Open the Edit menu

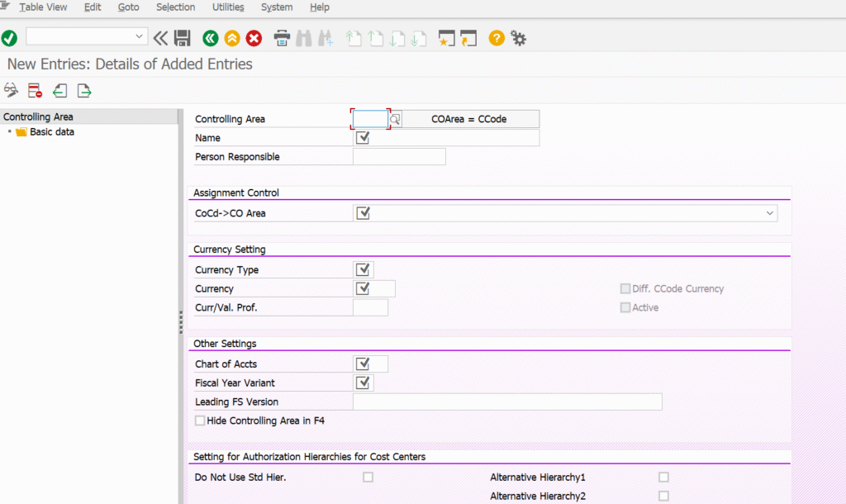tap(93, 7)
